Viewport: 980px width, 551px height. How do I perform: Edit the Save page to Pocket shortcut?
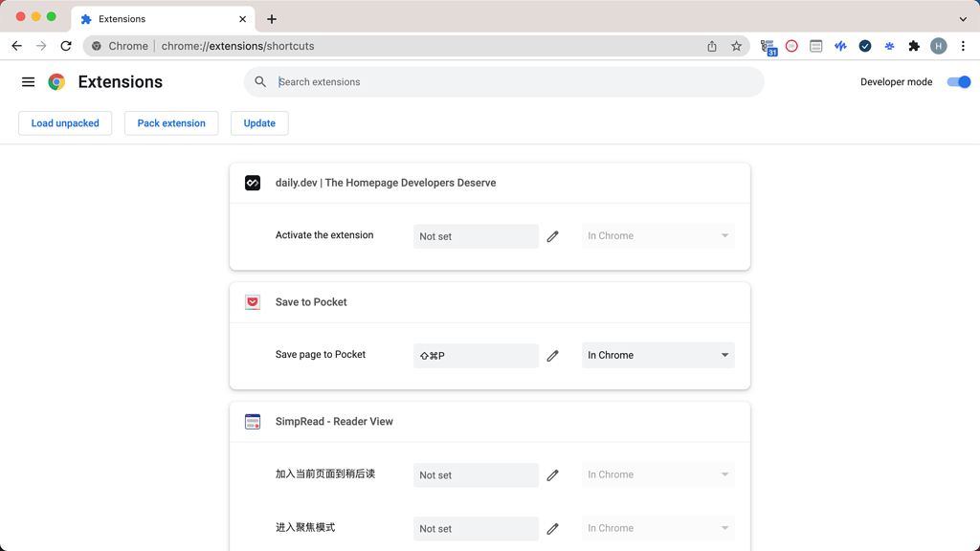click(x=552, y=355)
